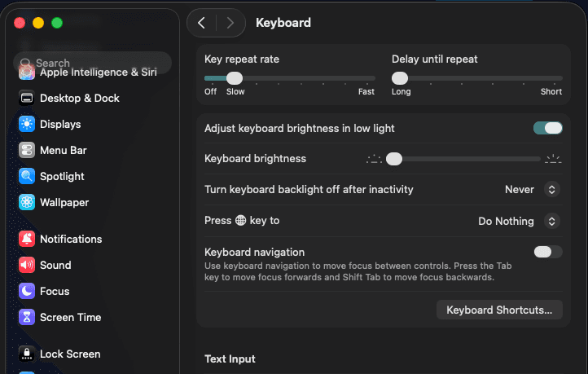This screenshot has width=588, height=374.
Task: Click the Focus label in the sidebar
Action: pos(55,291)
